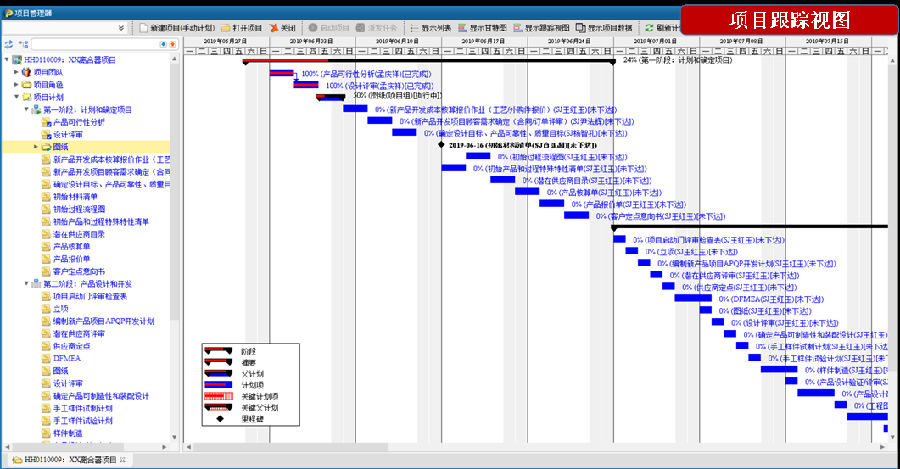900x469 pixels.
Task: Collapse the 项目计划 tree node
Action: [x=16, y=97]
